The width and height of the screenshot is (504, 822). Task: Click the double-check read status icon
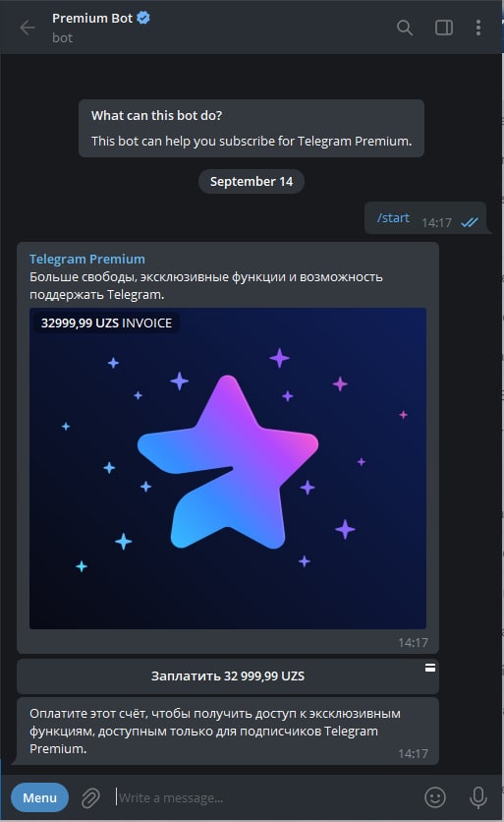[x=470, y=222]
